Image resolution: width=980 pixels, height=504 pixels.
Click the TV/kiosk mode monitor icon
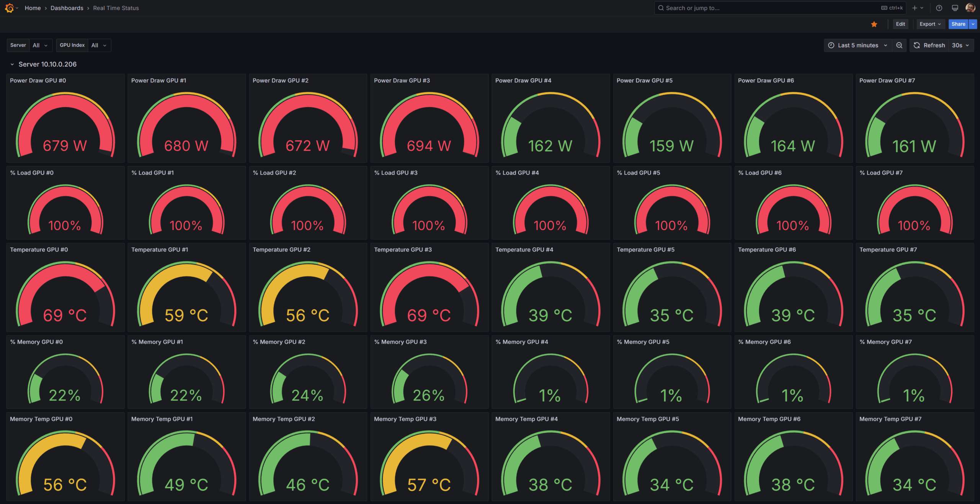point(954,8)
